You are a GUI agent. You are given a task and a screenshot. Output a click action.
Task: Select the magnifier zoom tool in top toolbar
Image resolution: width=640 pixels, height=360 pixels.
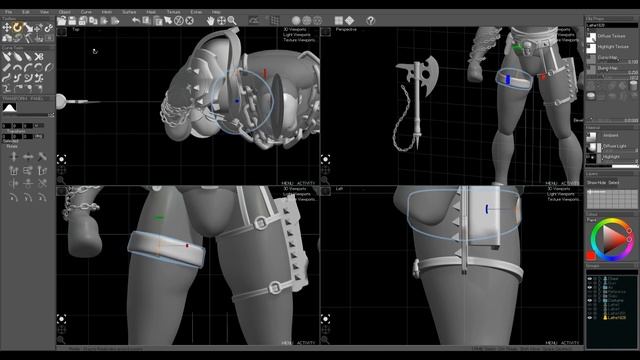click(x=232, y=20)
